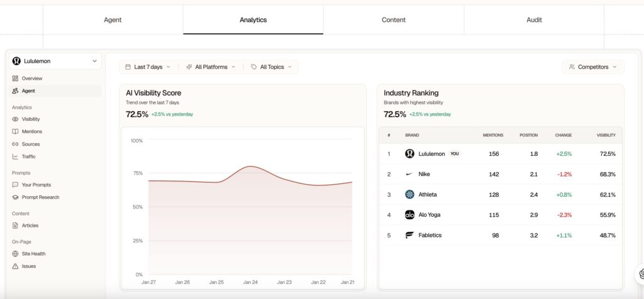Viewport: 644px width, 299px height.
Task: Click the Lululemon logo in brand selector
Action: point(16,61)
